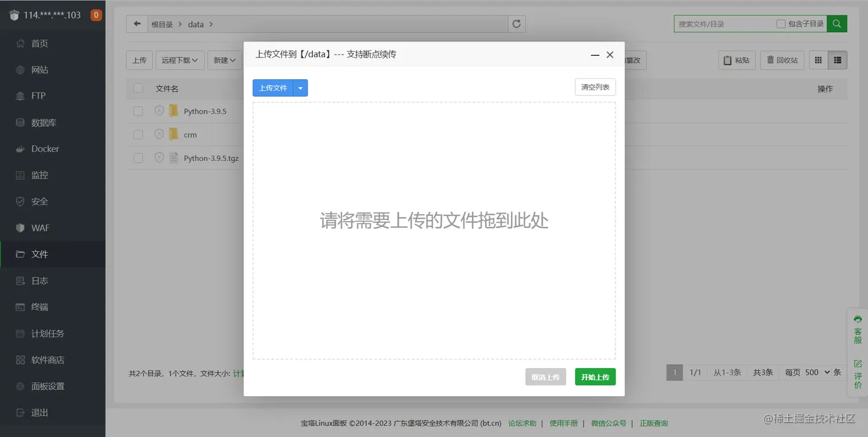Switch to list view layout

[x=838, y=60]
